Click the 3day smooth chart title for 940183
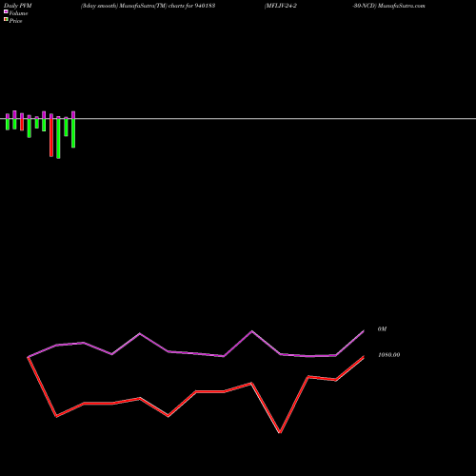Image resolution: width=476 pixels, height=476 pixels. (x=149, y=6)
